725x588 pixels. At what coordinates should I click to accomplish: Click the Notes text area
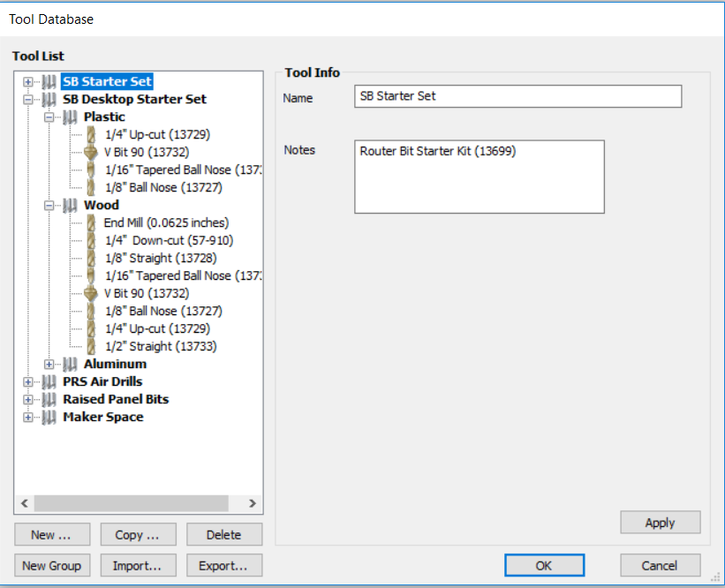pos(479,177)
